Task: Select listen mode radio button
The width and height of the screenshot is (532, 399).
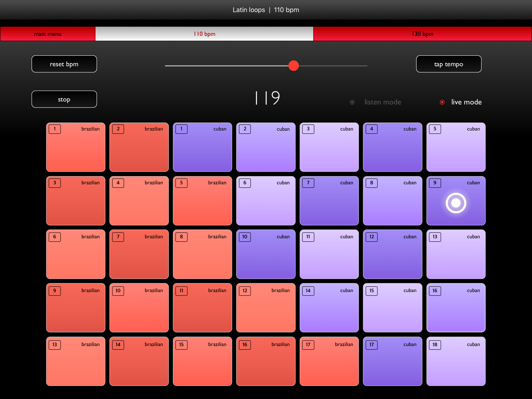Action: 352,102
